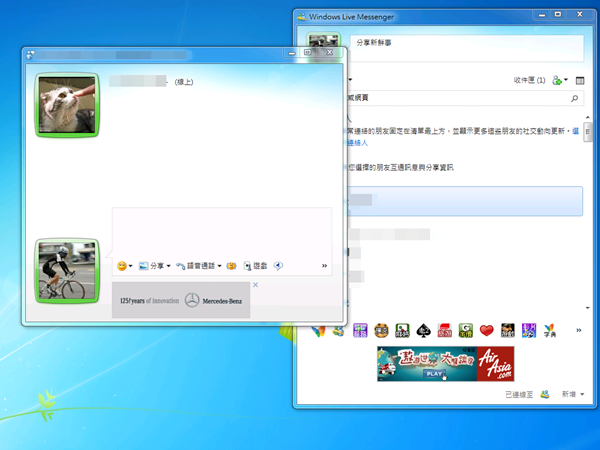The image size is (600, 450).
Task: Open the 遊戲 games button
Action: [x=256, y=266]
